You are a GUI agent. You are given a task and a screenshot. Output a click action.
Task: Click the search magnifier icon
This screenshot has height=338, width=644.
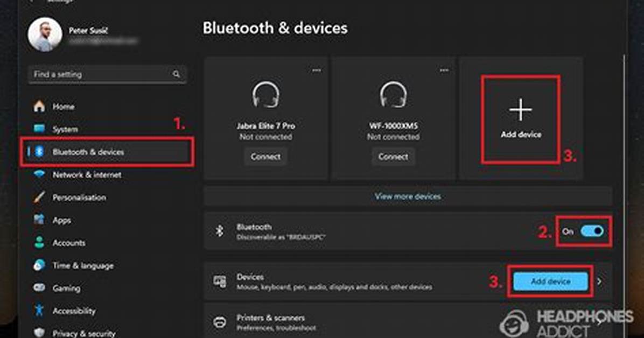pyautogui.click(x=176, y=74)
